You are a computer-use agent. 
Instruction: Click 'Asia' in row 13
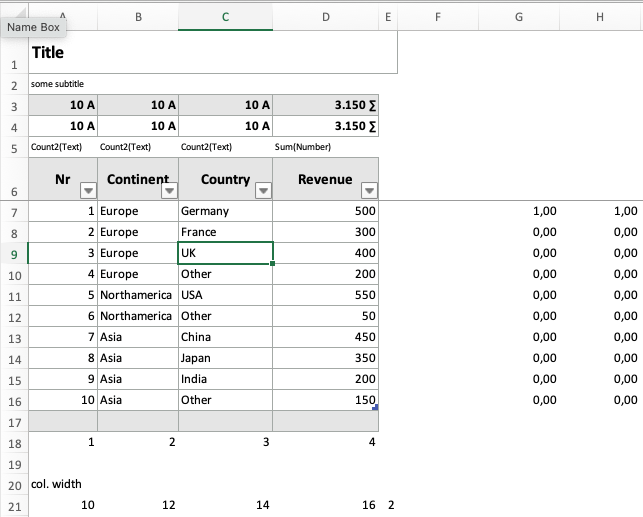[x=138, y=337]
